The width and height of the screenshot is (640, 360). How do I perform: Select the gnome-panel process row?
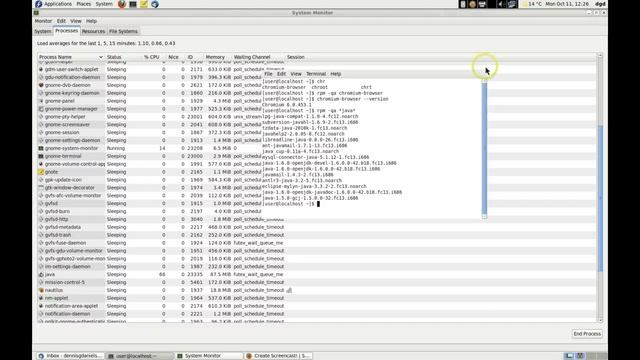click(x=149, y=101)
